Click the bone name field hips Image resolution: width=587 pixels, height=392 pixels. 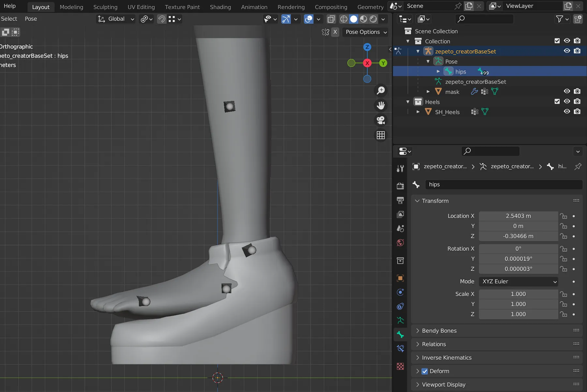[x=504, y=184]
